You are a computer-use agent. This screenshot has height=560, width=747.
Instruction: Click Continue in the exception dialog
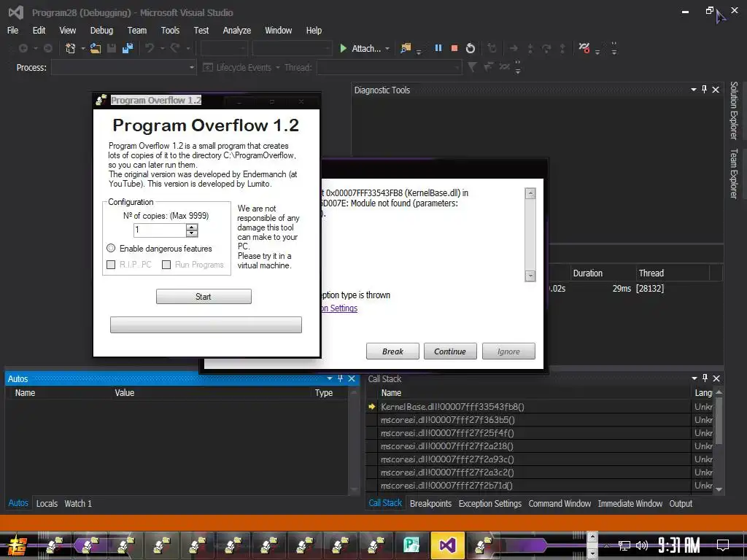[450, 351]
